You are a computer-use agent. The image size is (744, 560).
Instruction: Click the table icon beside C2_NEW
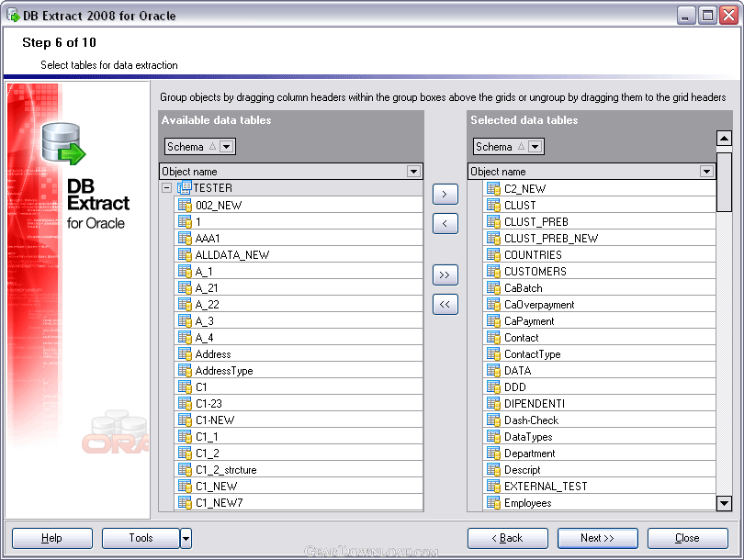(493, 189)
